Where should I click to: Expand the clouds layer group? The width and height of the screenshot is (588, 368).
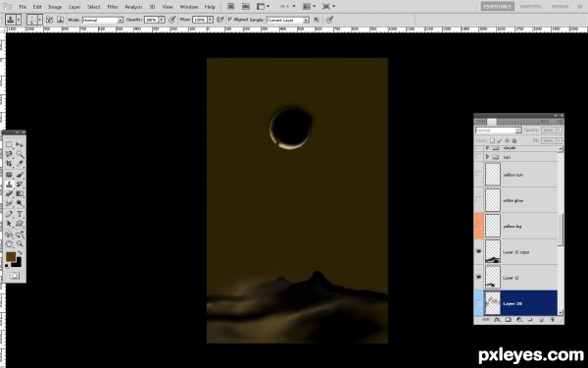click(487, 148)
